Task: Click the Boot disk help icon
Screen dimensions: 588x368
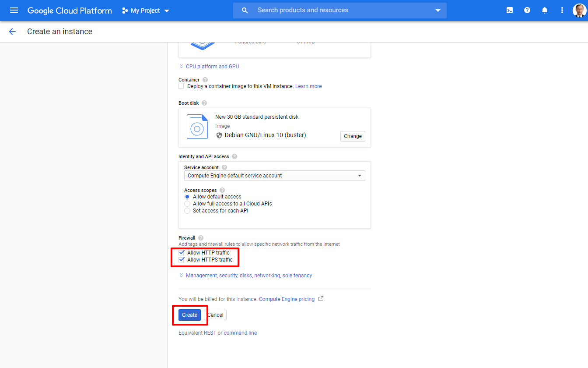Action: click(x=204, y=103)
